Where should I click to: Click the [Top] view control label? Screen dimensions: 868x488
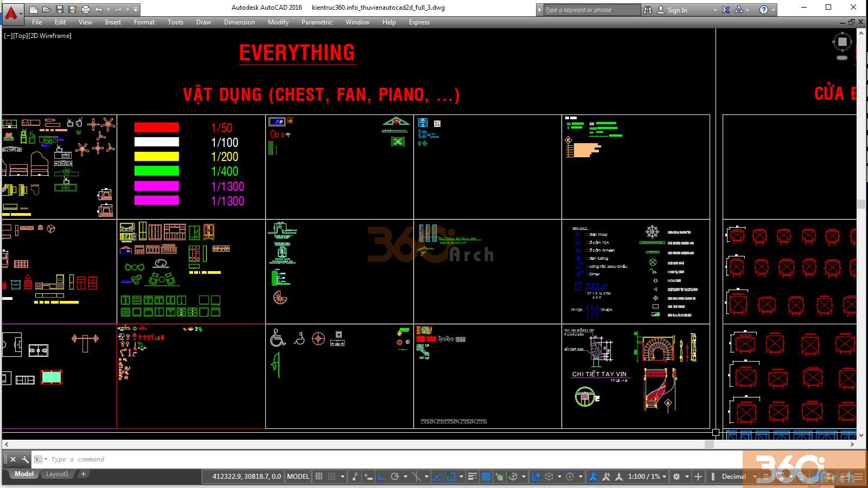pyautogui.click(x=20, y=36)
